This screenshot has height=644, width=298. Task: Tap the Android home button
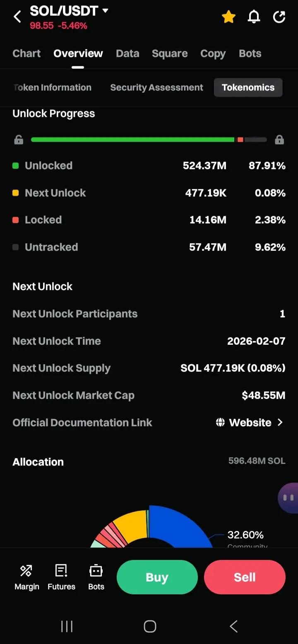150,626
